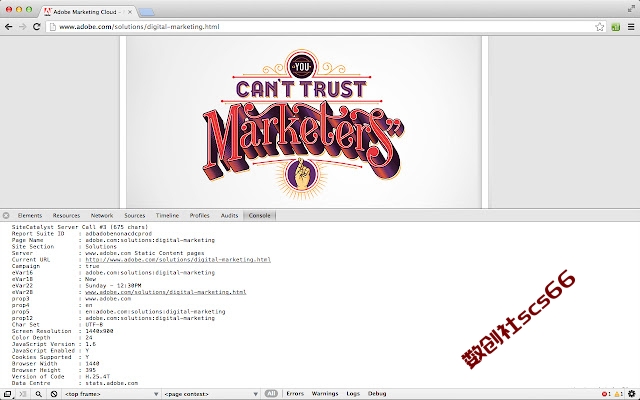Open DevTools search magnifier icon
Image resolution: width=640 pixels, height=400 pixels.
(38, 394)
